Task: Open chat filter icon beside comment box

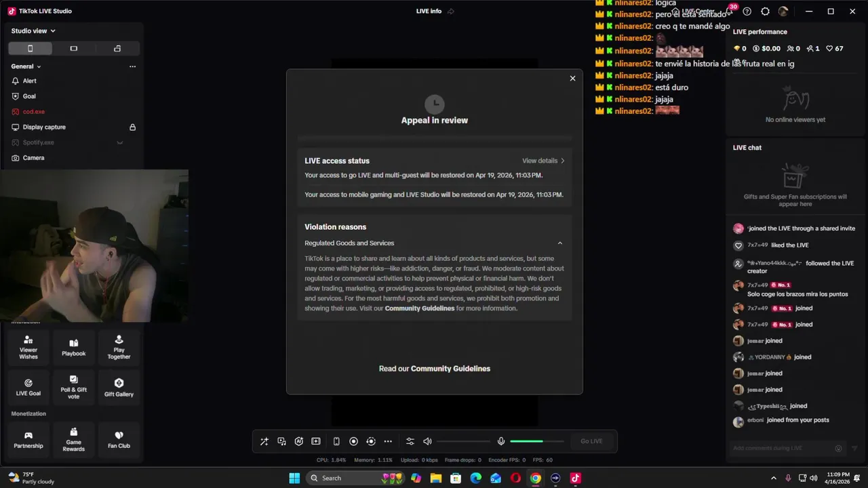Action: 854,449
